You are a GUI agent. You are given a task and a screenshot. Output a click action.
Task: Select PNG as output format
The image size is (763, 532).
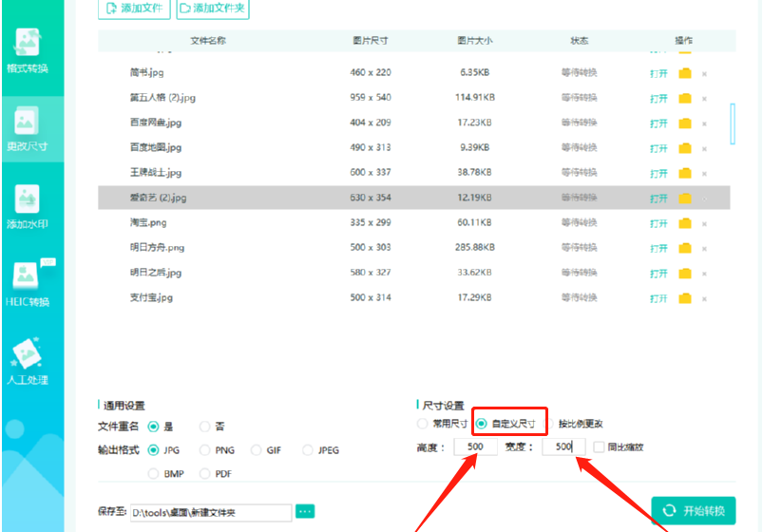coord(217,450)
